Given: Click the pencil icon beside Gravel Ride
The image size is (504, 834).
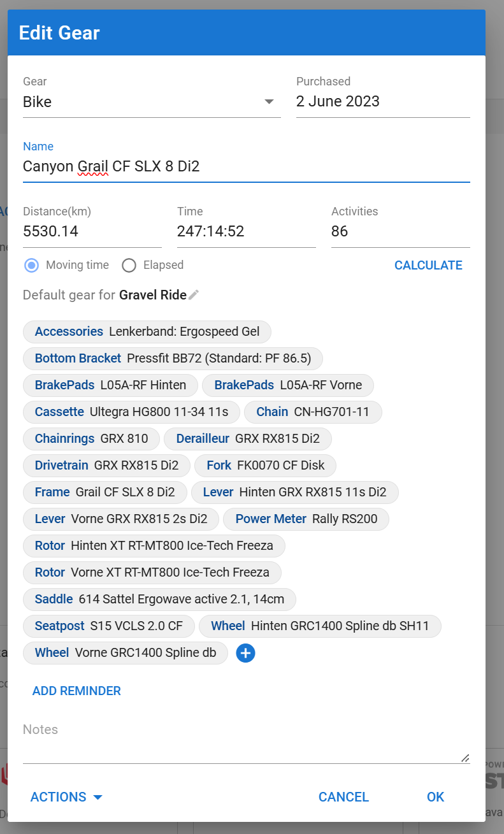Looking at the screenshot, I should click(x=194, y=295).
